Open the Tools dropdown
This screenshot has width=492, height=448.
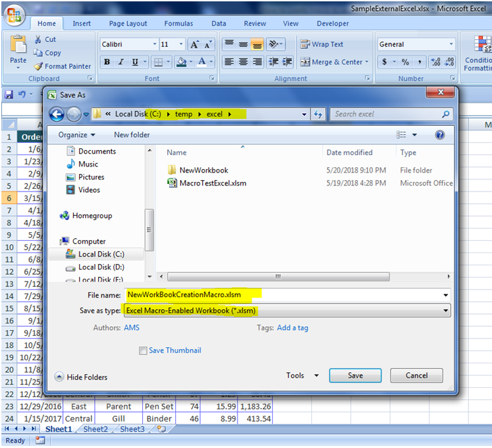click(x=302, y=376)
